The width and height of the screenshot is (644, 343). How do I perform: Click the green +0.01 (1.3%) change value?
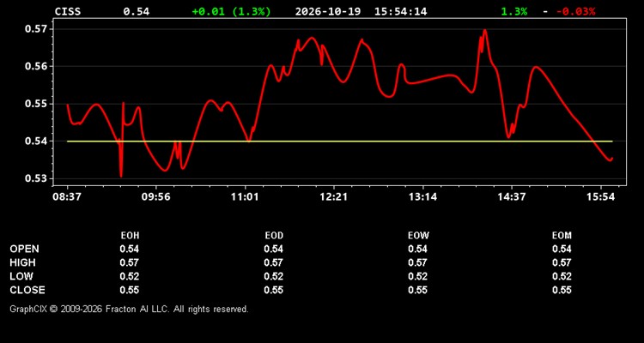[232, 11]
